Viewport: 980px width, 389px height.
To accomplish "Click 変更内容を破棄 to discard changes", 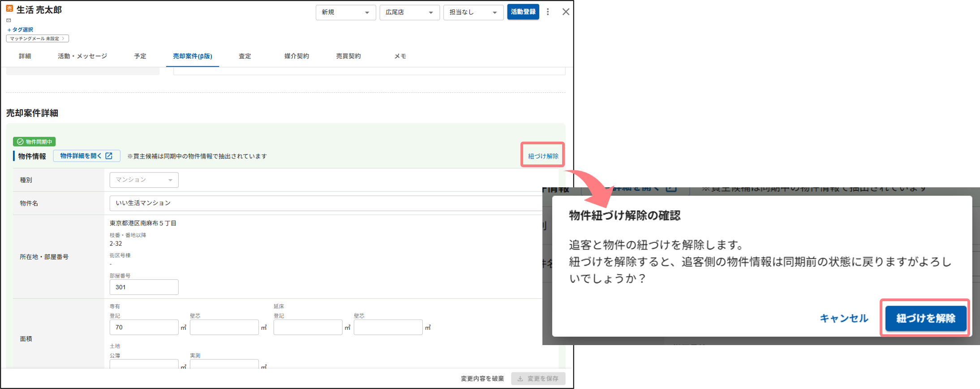I will point(482,379).
